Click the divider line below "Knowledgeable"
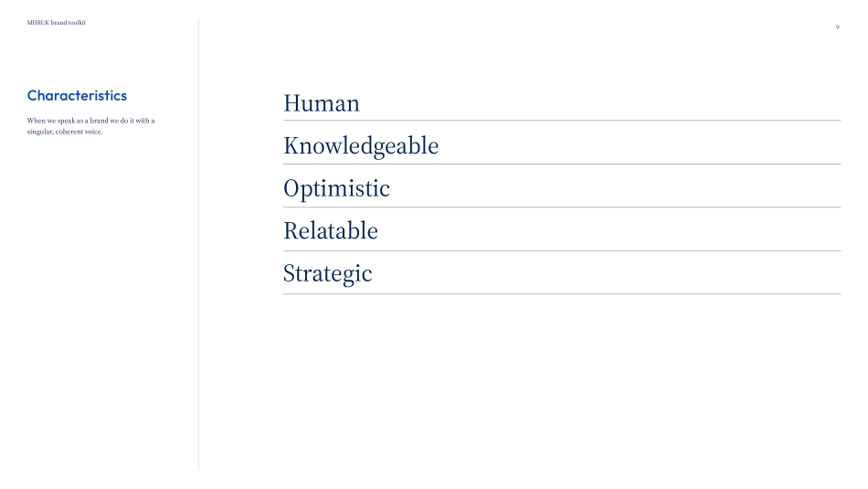Image resolution: width=868 pixels, height=489 pixels. click(562, 165)
